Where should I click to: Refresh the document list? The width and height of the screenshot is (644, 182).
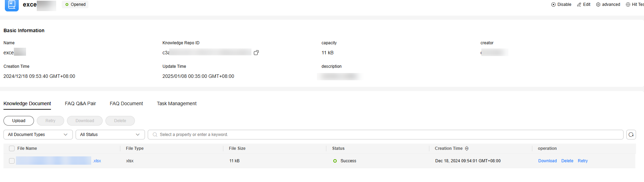pos(631,135)
